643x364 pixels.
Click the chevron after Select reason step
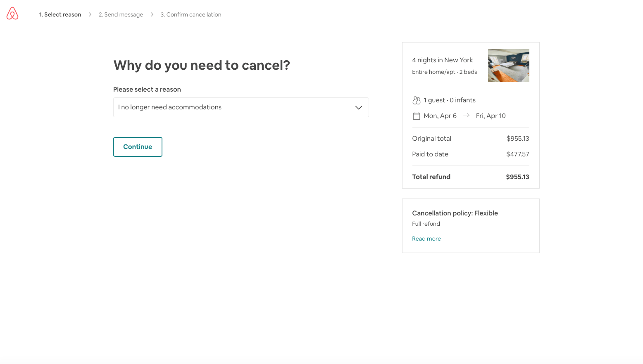(x=90, y=14)
